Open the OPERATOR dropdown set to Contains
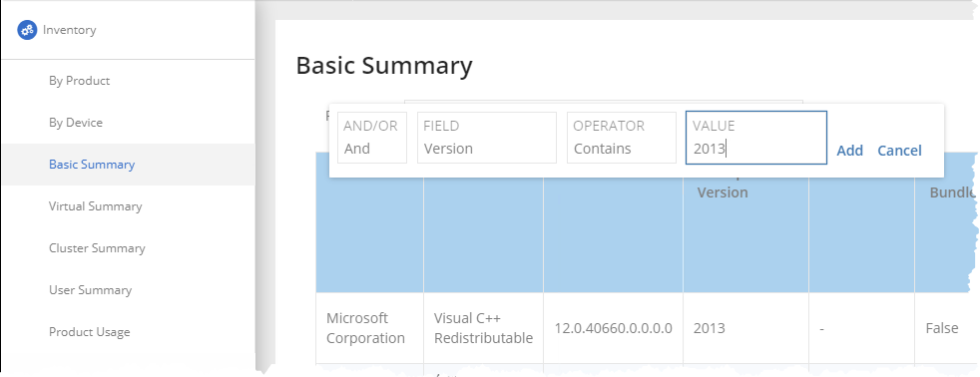Image resolution: width=980 pixels, height=377 pixels. point(622,138)
